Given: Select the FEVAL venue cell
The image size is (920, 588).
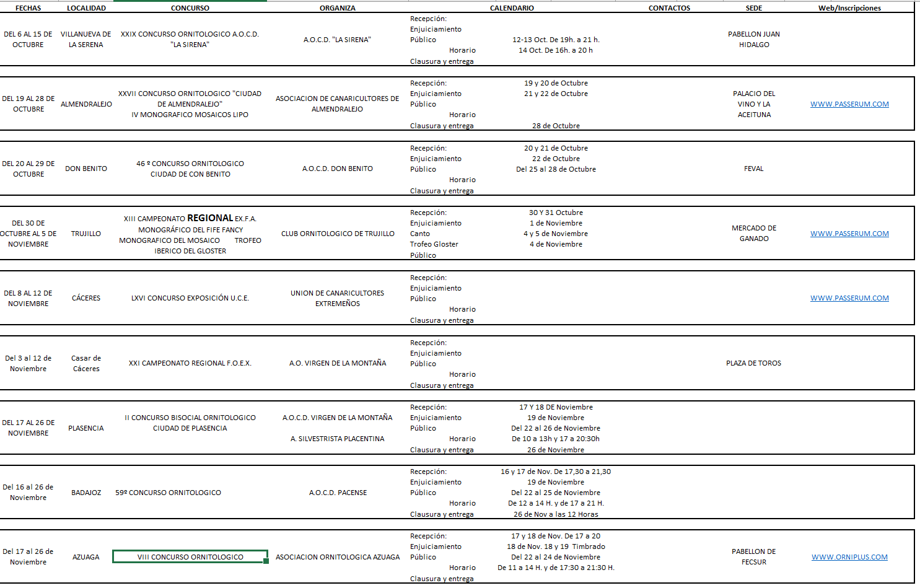Looking at the screenshot, I should click(753, 169).
